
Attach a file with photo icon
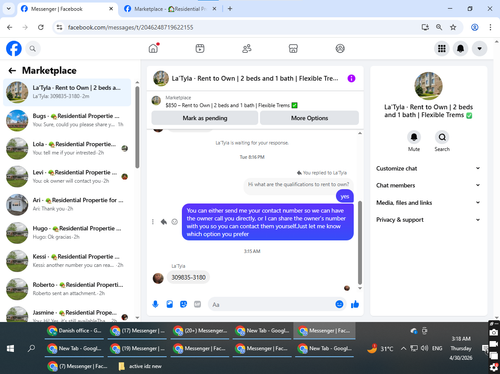pos(170,304)
